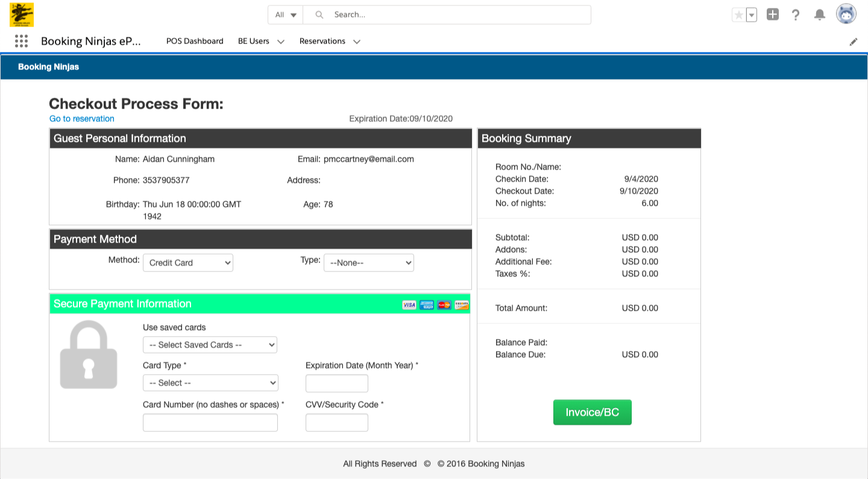Open the payment Method dropdown

tap(188, 262)
